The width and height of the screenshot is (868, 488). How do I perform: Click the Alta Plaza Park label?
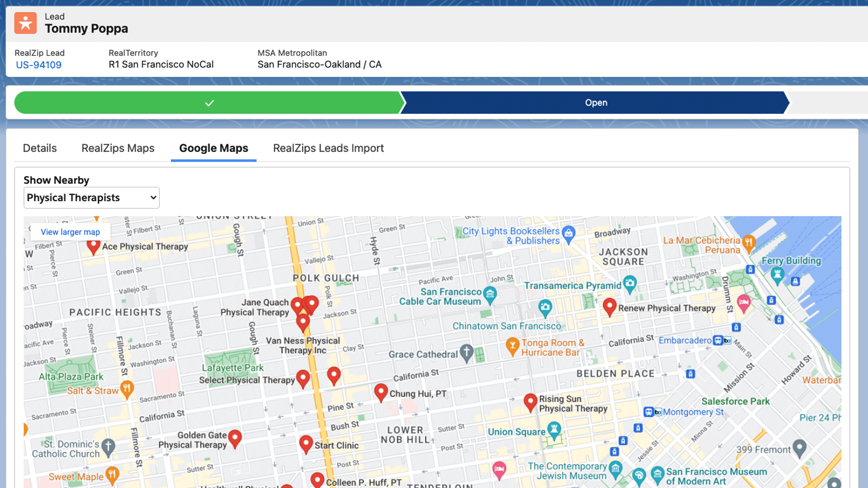(71, 377)
